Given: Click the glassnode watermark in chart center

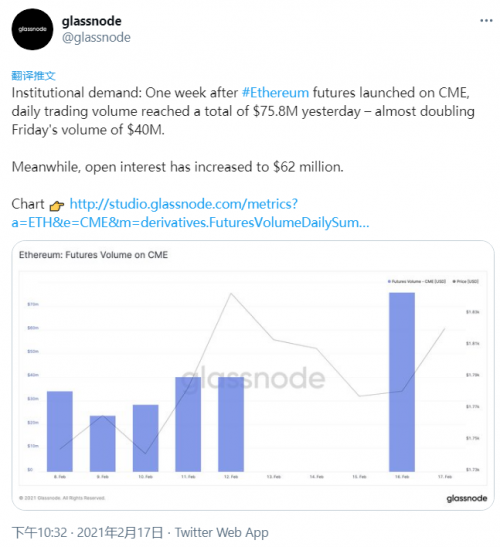Looking at the screenshot, I should 253,378.
